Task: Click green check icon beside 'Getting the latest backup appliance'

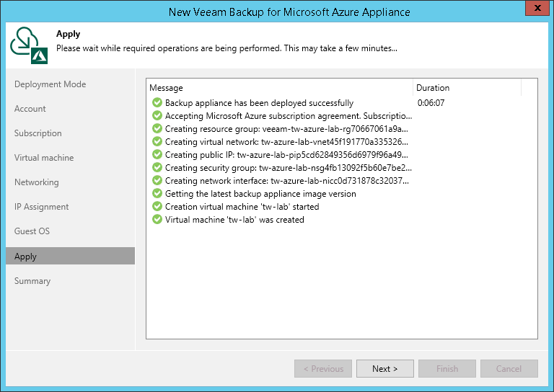Action: pyautogui.click(x=157, y=193)
